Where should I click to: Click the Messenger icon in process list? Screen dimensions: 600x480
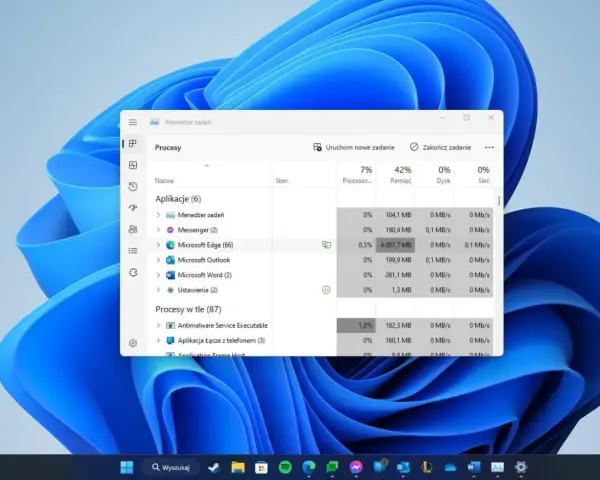(x=170, y=230)
